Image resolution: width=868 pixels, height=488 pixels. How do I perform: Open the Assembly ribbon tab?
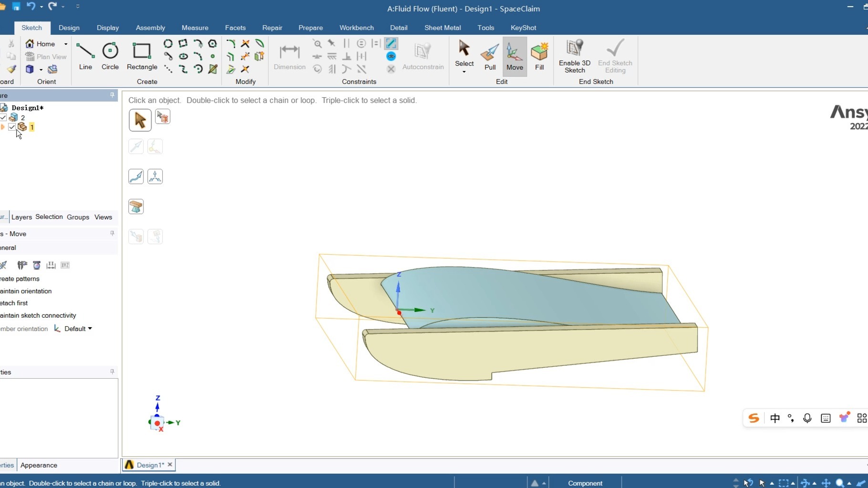pyautogui.click(x=150, y=28)
